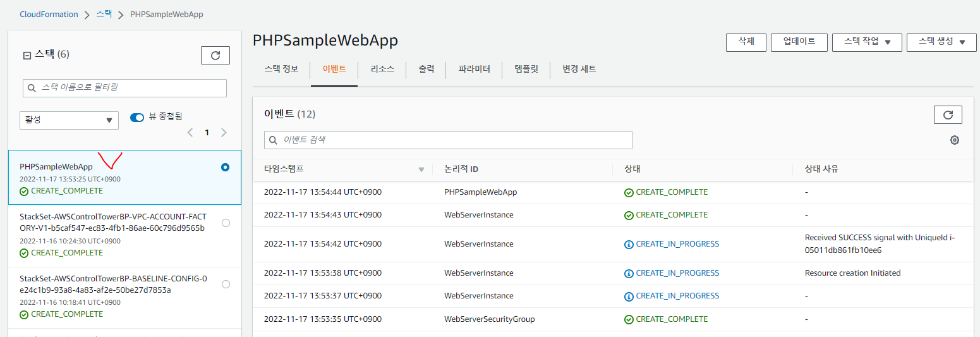
Task: Open StackSet VPC-ACCOUNT-FACTORY stack entry
Action: 113,222
